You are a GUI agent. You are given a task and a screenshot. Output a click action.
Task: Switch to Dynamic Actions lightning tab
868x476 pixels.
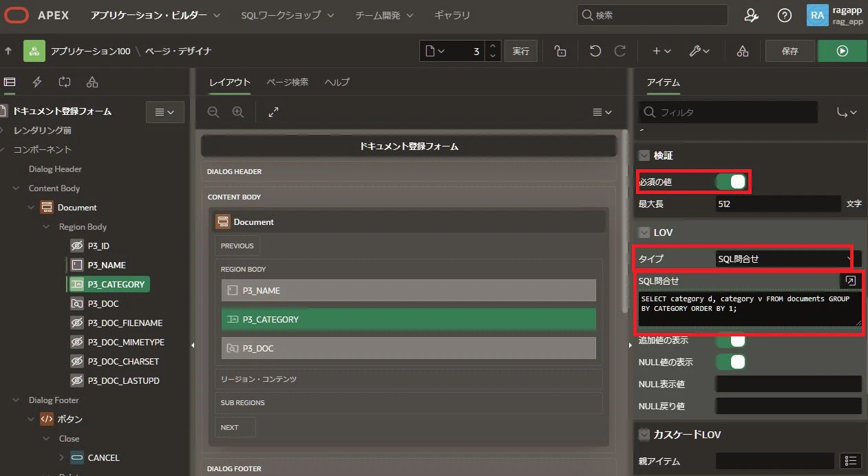tap(37, 82)
